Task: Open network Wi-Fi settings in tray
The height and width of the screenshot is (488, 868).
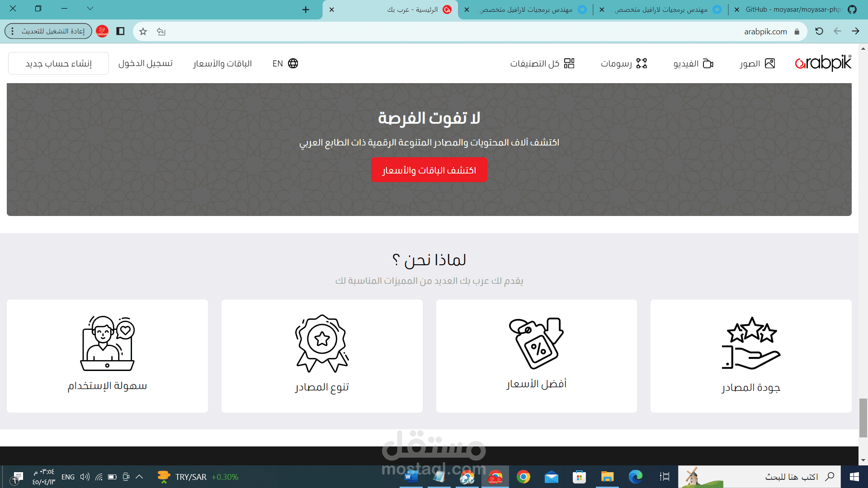Action: [x=99, y=477]
